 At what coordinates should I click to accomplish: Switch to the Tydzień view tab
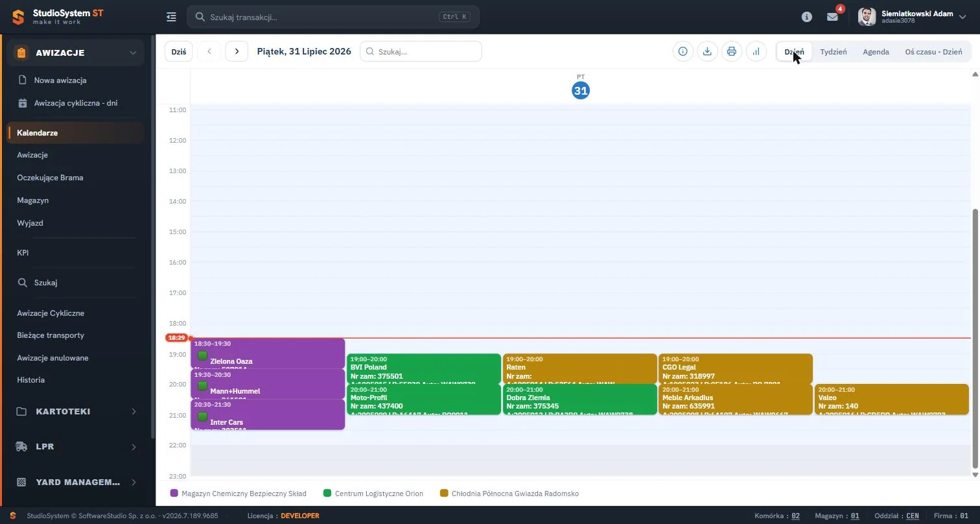(x=834, y=52)
